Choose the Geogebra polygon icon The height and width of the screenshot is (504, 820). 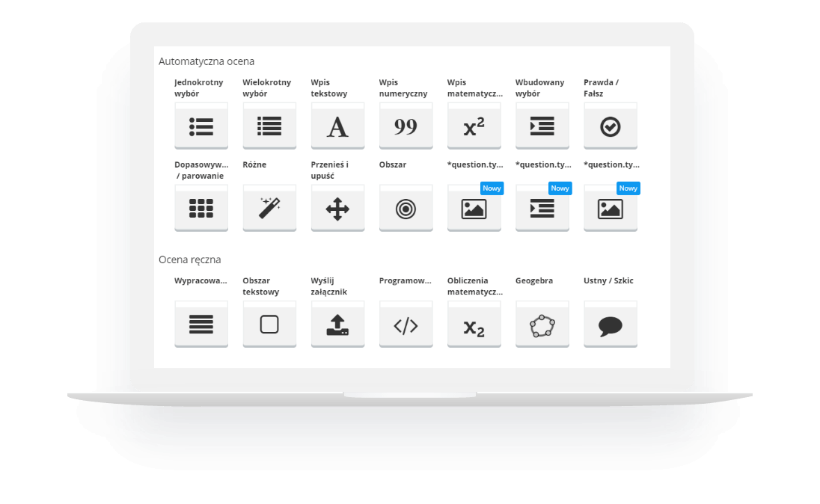click(542, 325)
